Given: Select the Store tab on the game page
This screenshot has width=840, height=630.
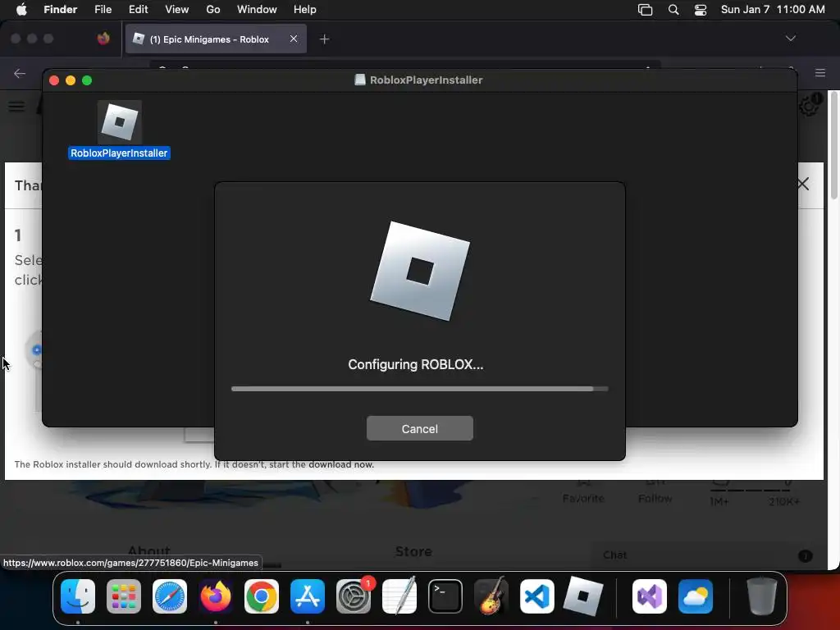Looking at the screenshot, I should (413, 551).
